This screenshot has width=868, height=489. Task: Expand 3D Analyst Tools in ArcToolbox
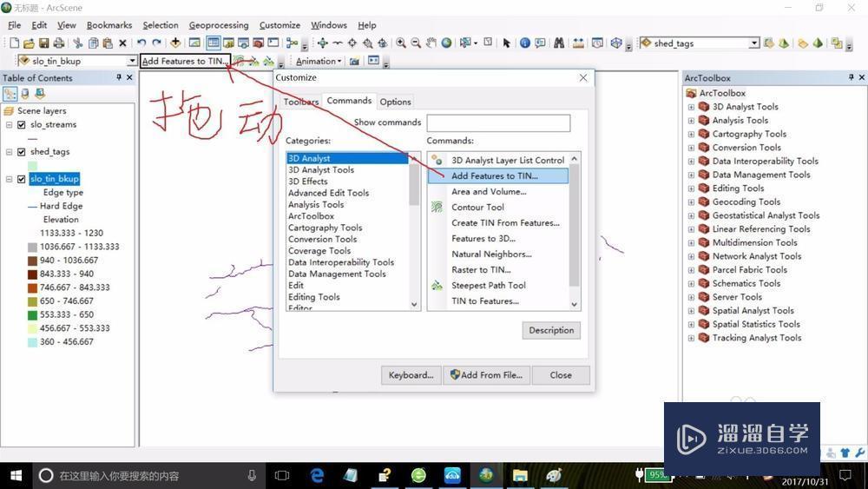tap(691, 107)
